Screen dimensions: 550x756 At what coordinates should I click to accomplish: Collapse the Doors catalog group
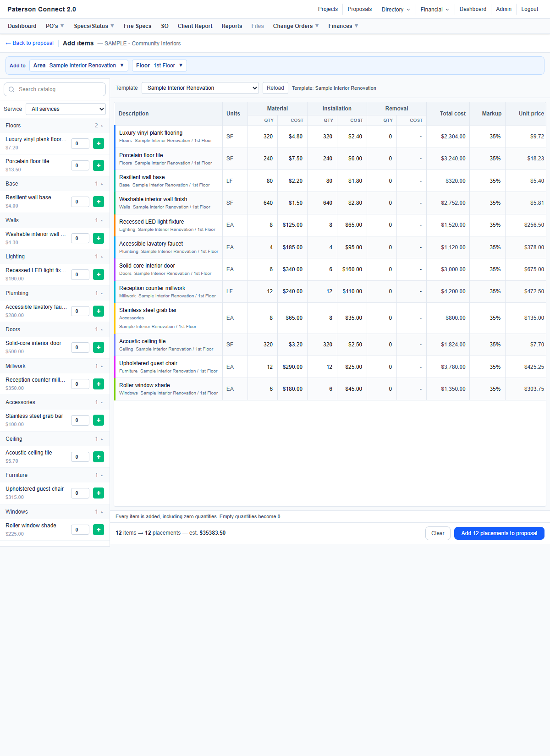pyautogui.click(x=55, y=329)
